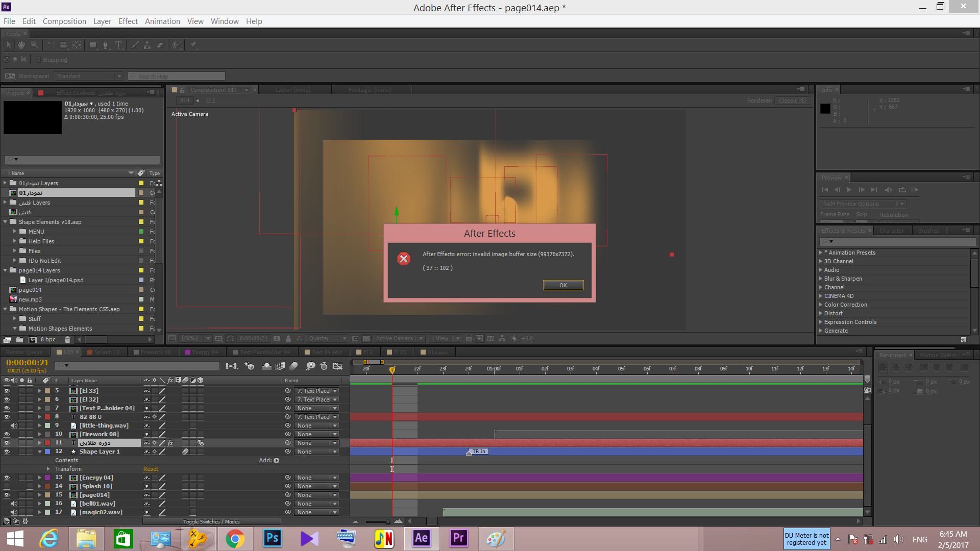Screen dimensions: 980x551
Task: Switch to Firework 08 timeline tab
Action: [153, 352]
